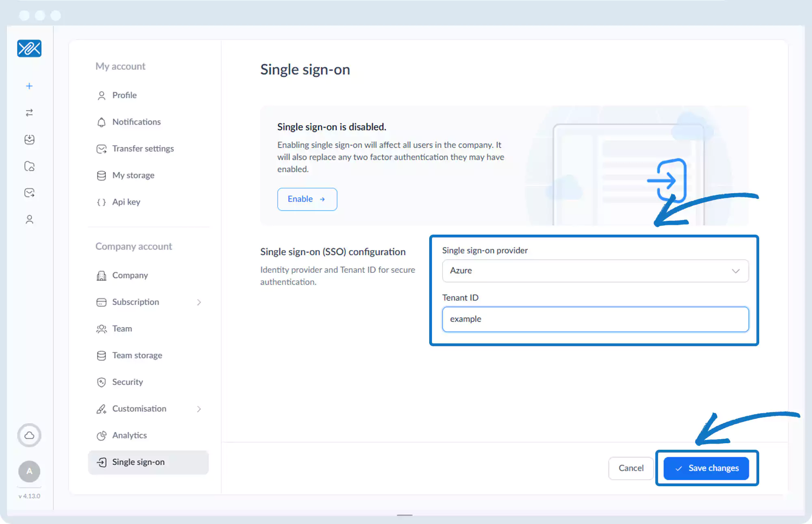Go to Notifications settings
Viewport: 812px width, 524px height.
point(136,122)
